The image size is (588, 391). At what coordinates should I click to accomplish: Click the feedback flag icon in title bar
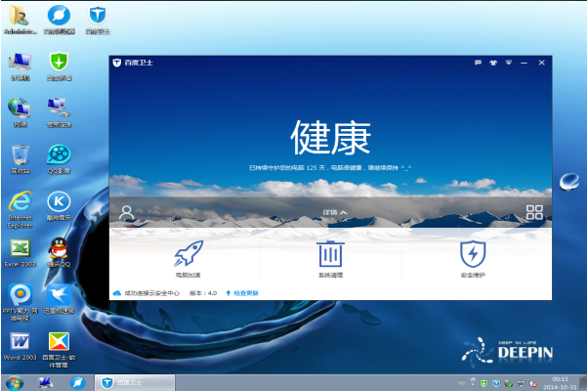(x=478, y=63)
